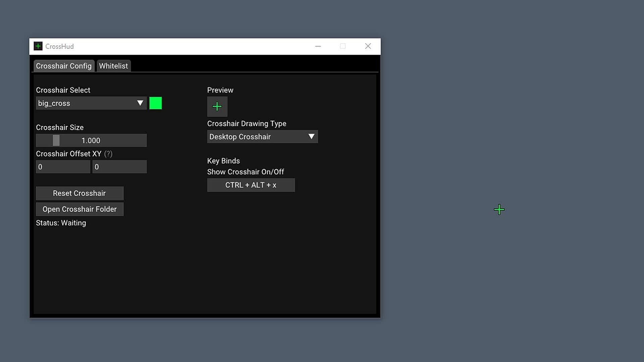The height and width of the screenshot is (362, 644).
Task: Switch to the Whitelist tab
Action: pos(113,66)
